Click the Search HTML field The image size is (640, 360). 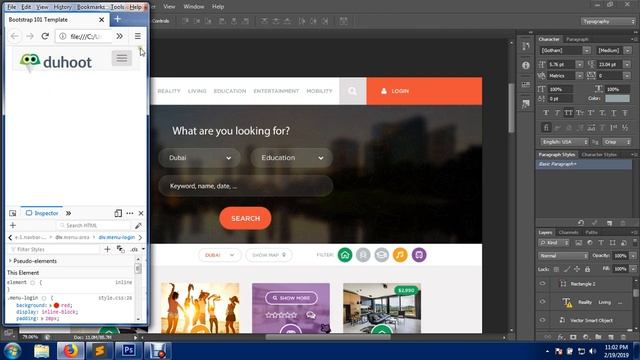tap(94, 225)
